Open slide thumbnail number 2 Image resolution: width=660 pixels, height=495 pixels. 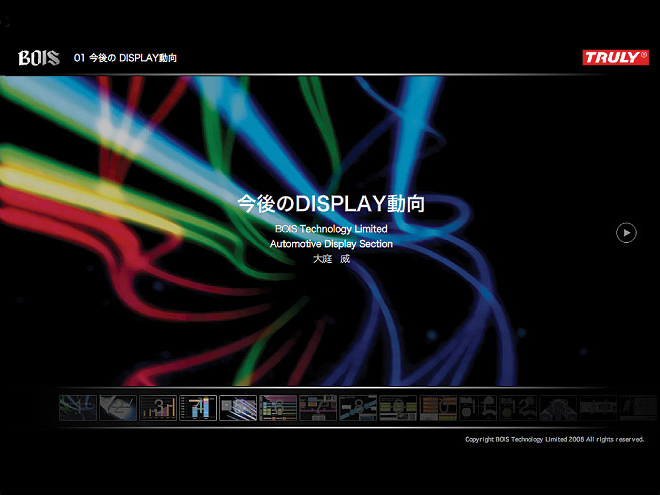pyautogui.click(x=118, y=407)
